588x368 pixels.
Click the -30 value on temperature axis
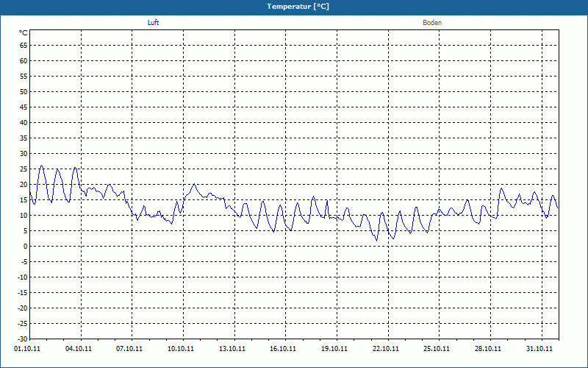click(x=23, y=339)
